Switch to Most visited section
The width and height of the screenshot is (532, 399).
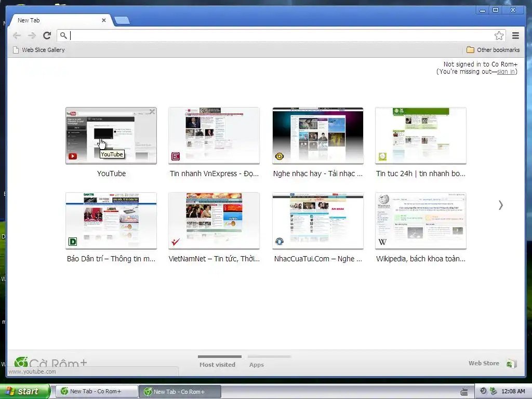point(218,365)
